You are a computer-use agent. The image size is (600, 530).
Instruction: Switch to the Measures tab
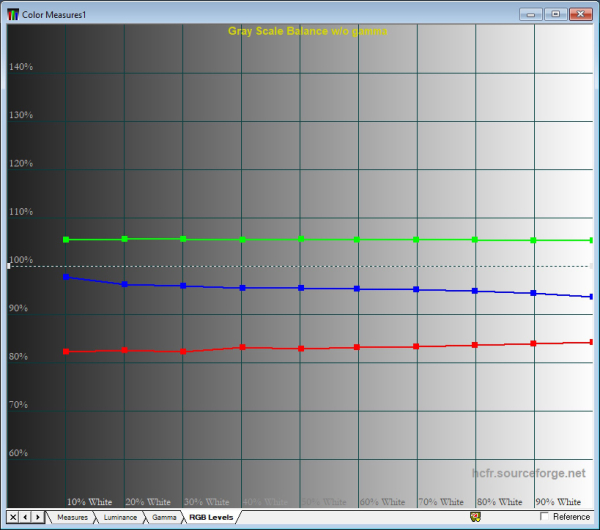point(72,517)
